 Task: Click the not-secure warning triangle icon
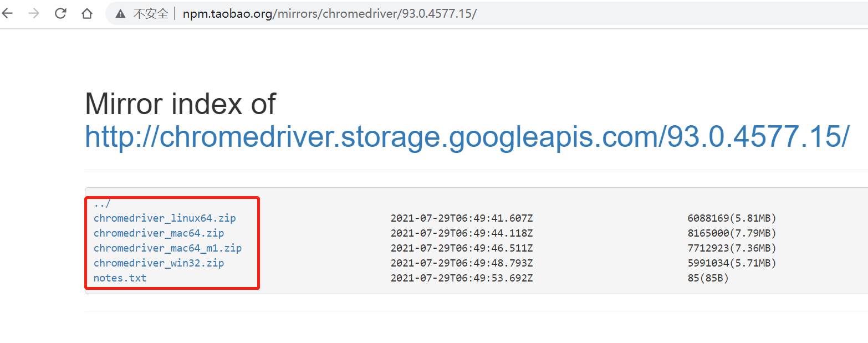120,14
